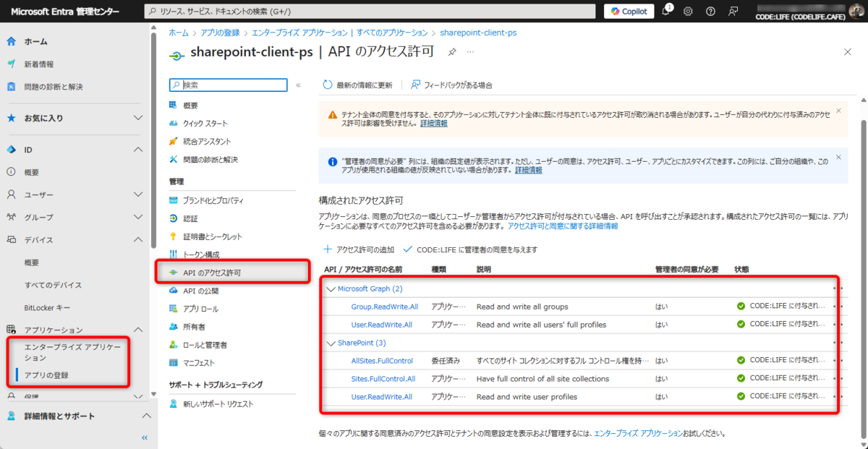Screen dimensions: 868x449
Task: Collapse the 詳細情報とサポート section chevron
Action: (146, 416)
